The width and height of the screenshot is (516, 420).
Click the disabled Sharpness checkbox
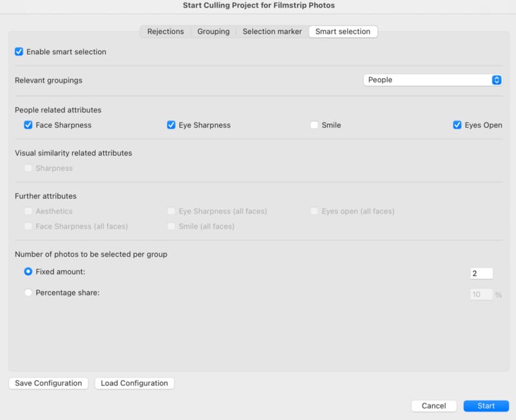[27, 168]
